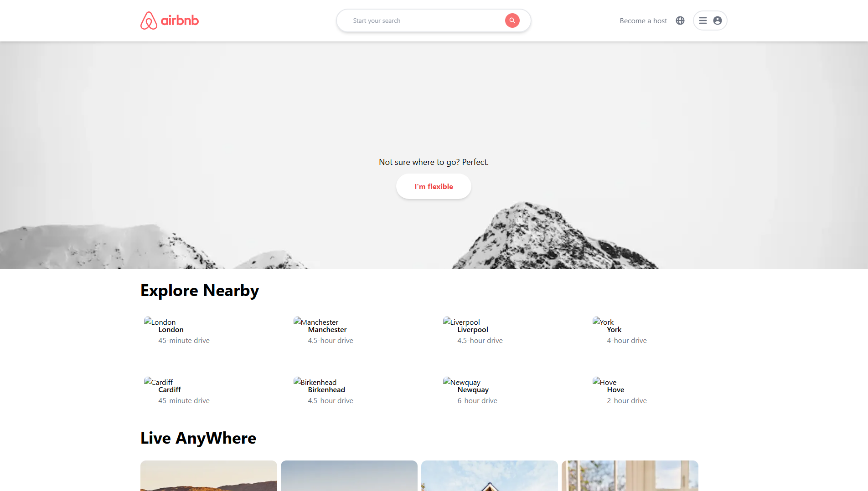This screenshot has height=491, width=868.
Task: Click the Newquay broken image icon
Action: point(447,381)
